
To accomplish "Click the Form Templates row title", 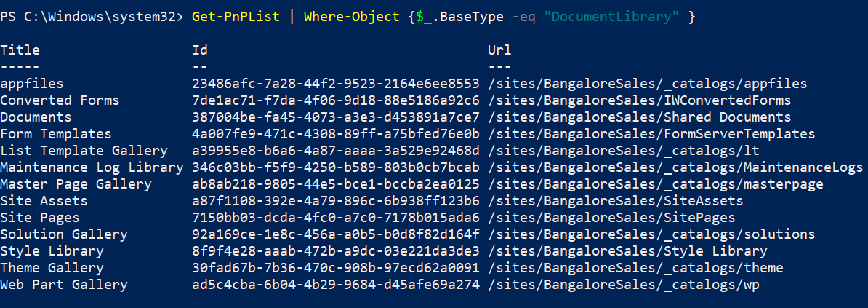I will point(56,134).
